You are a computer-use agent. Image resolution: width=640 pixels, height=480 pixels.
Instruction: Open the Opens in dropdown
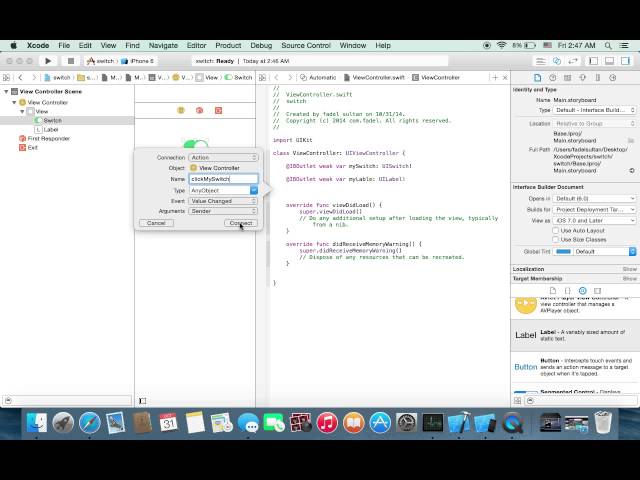click(x=595, y=198)
